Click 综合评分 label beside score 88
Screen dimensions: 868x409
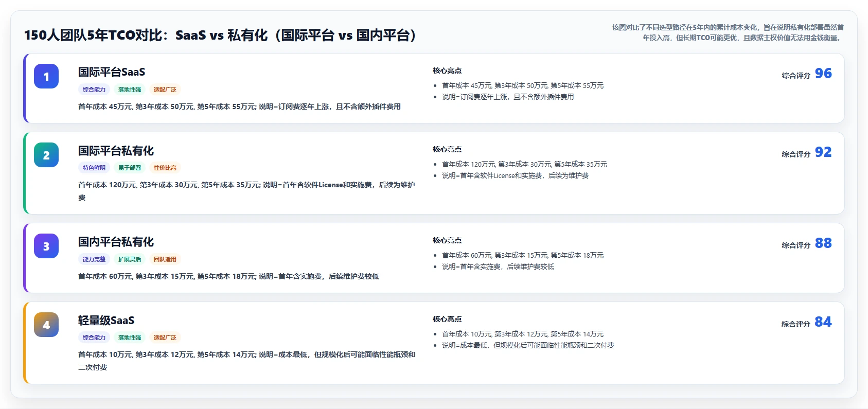click(x=796, y=245)
